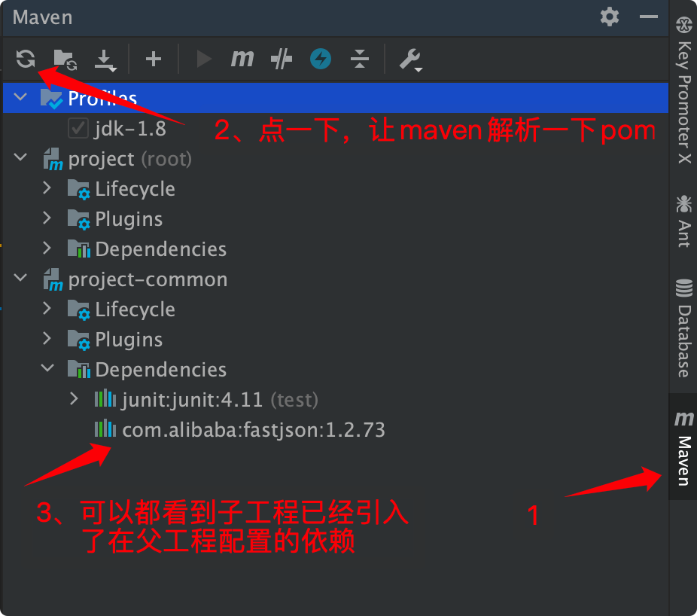This screenshot has width=697, height=616.
Task: Open Maven Settings wrench icon
Action: tap(411, 60)
